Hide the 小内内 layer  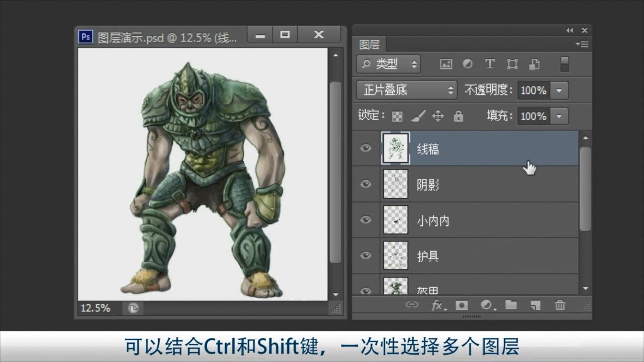coord(366,220)
